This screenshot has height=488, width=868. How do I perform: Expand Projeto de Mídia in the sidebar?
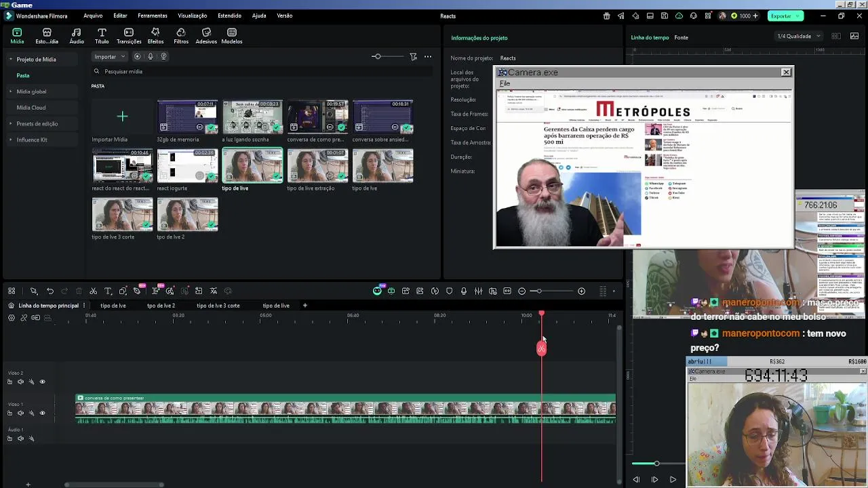10,59
